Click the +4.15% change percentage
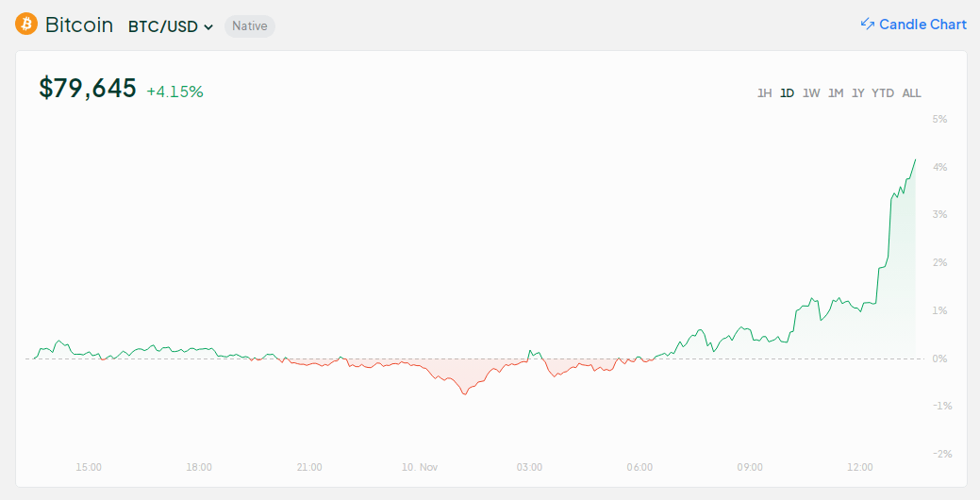 (174, 92)
